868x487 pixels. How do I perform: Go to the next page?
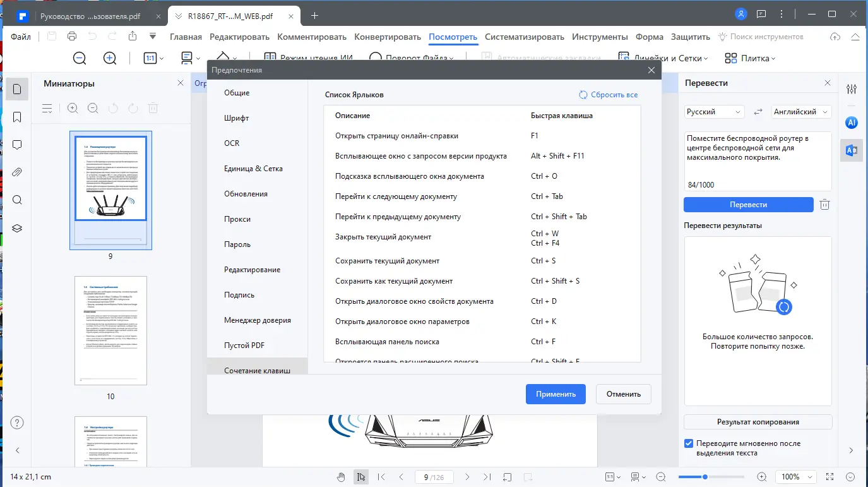[467, 477]
